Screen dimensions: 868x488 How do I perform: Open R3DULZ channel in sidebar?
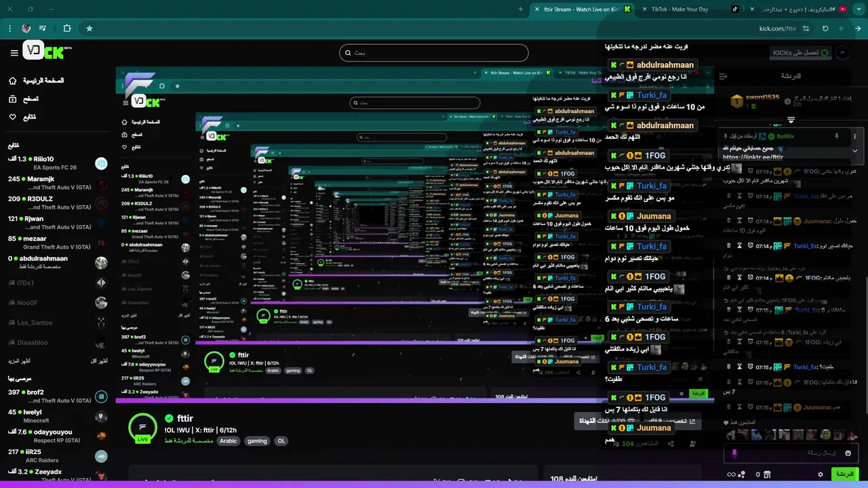click(x=58, y=203)
